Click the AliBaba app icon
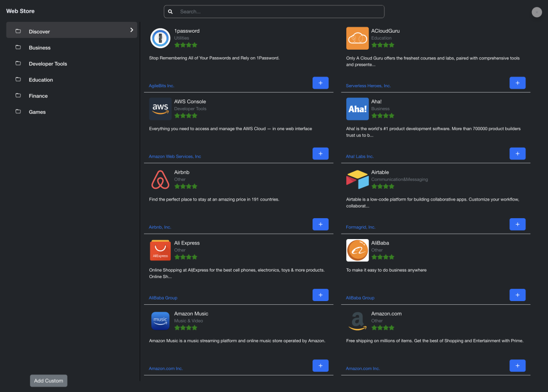 click(357, 250)
